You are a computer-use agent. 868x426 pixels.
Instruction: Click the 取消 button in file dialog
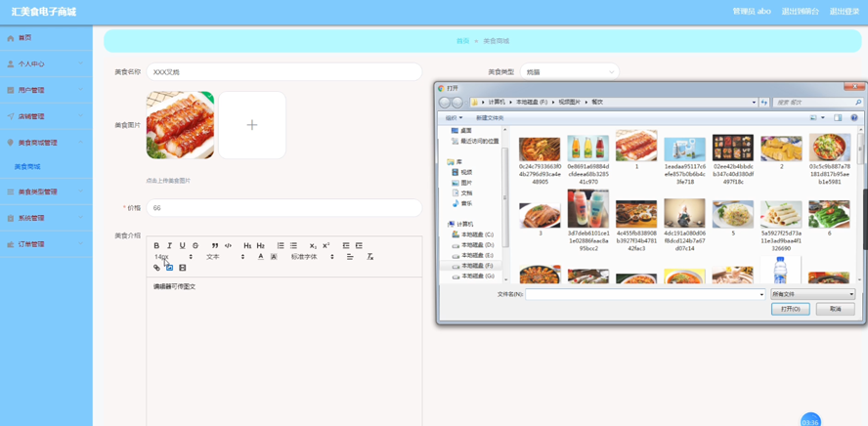pos(836,309)
